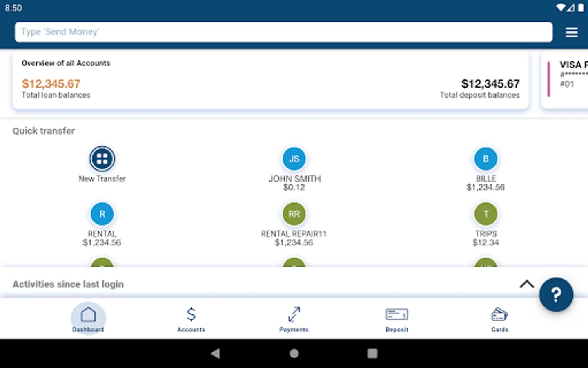Tap the 'Send Money' search field
This screenshot has height=368, width=588.
[x=284, y=32]
